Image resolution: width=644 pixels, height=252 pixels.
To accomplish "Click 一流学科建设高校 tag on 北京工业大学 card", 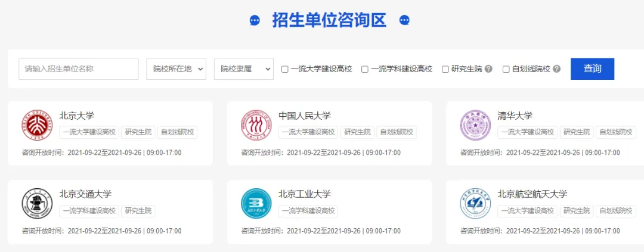I will pos(308,211).
